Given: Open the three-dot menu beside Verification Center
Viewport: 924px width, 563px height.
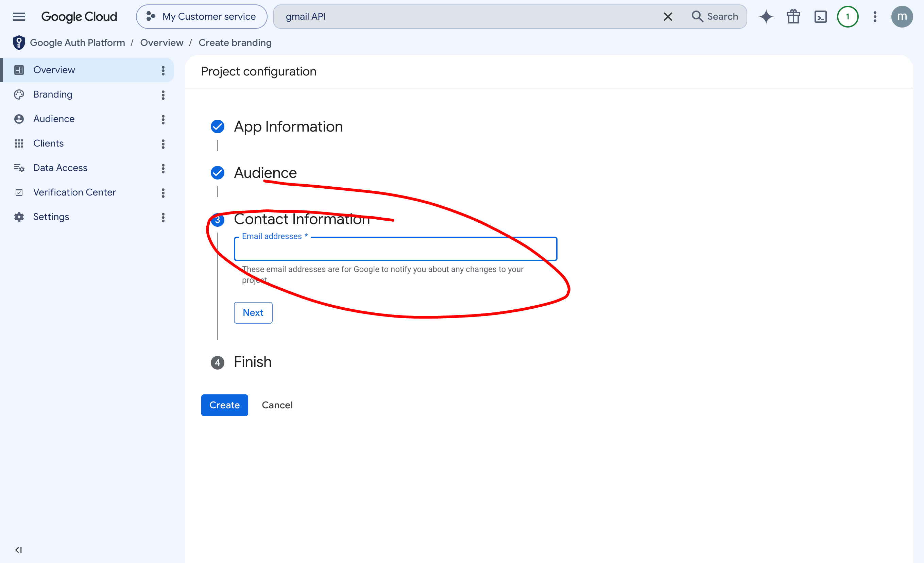Looking at the screenshot, I should click(163, 193).
